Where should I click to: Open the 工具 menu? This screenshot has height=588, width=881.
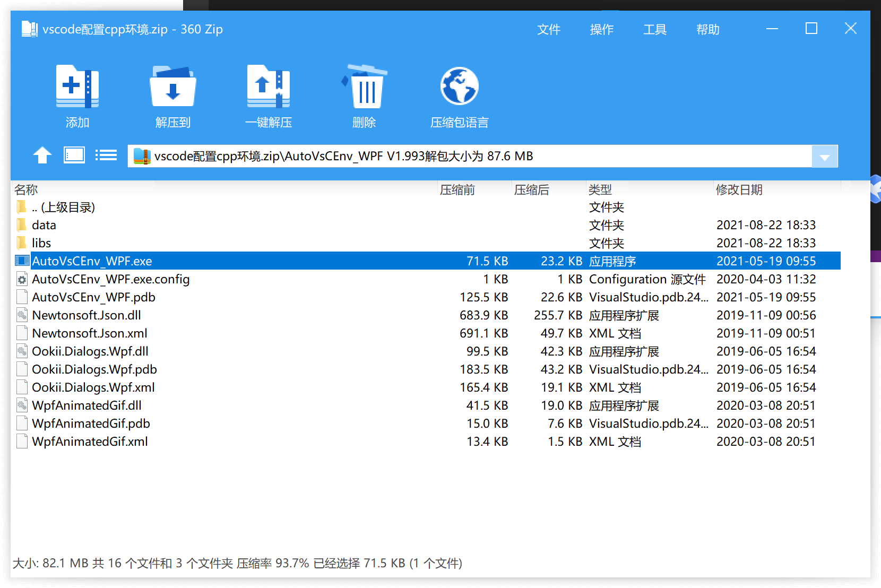pyautogui.click(x=655, y=29)
